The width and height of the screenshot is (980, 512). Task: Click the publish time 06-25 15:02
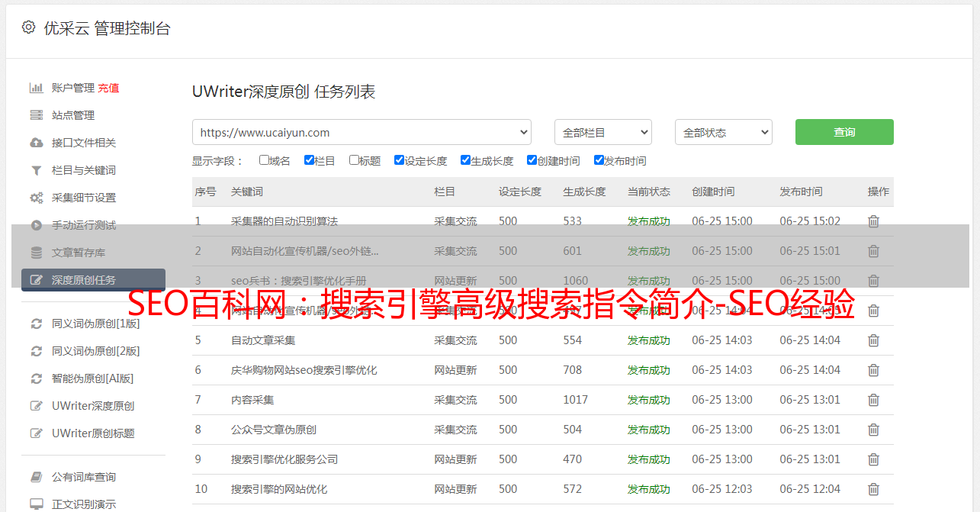[810, 221]
